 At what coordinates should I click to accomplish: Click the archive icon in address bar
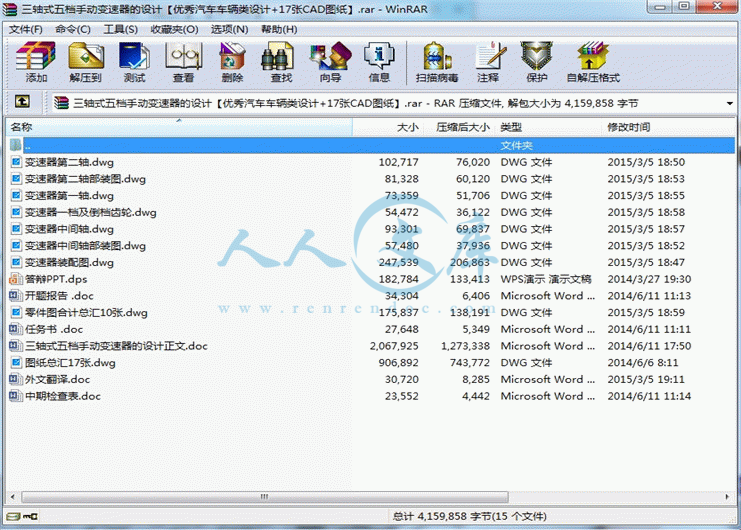(61, 103)
